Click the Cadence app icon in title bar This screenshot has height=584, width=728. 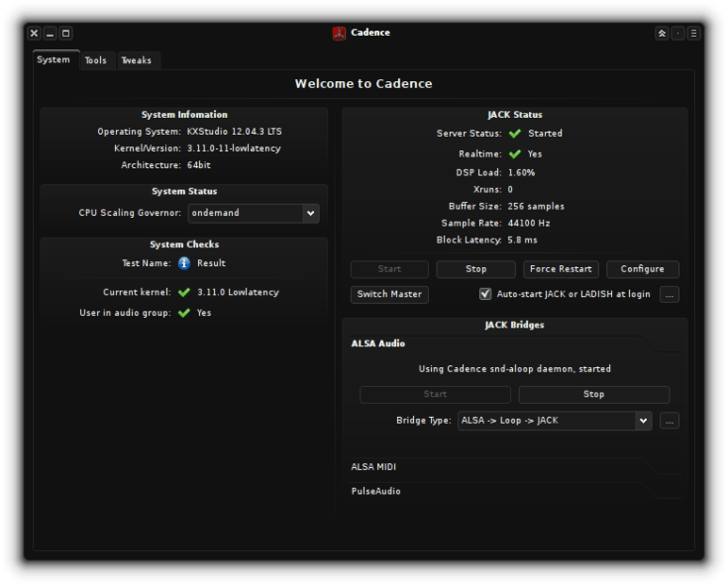click(x=339, y=33)
